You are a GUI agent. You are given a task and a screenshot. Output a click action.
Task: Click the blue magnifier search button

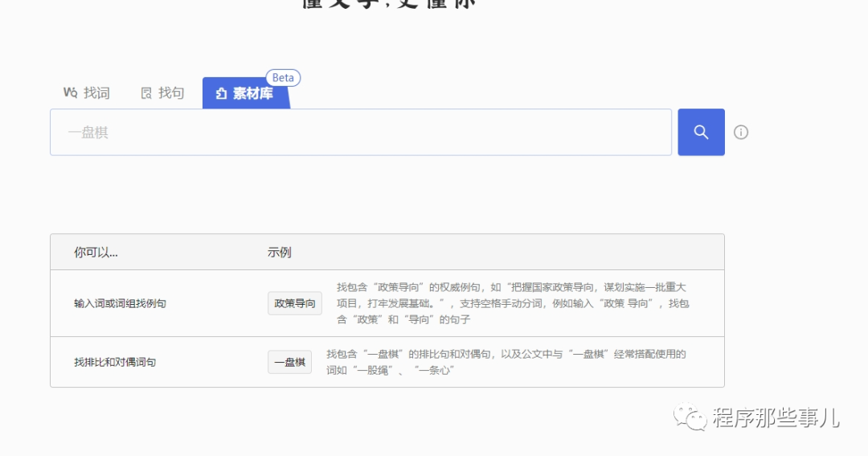pos(702,133)
